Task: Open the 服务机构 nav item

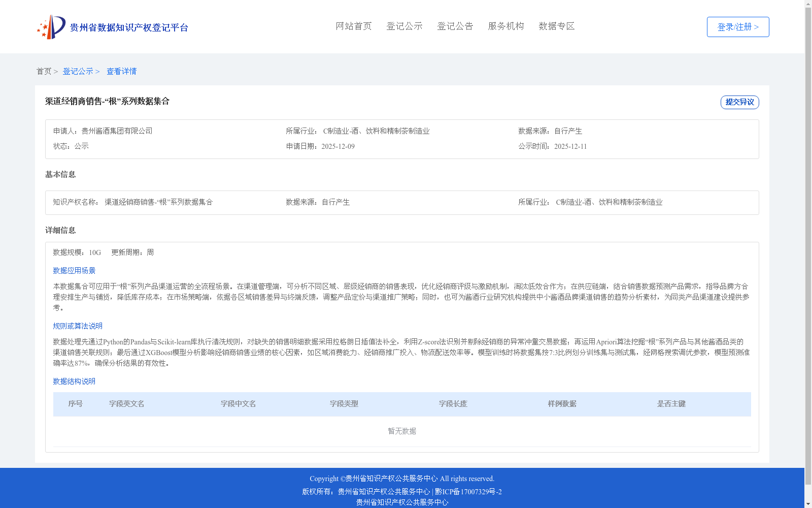Action: 506,26
